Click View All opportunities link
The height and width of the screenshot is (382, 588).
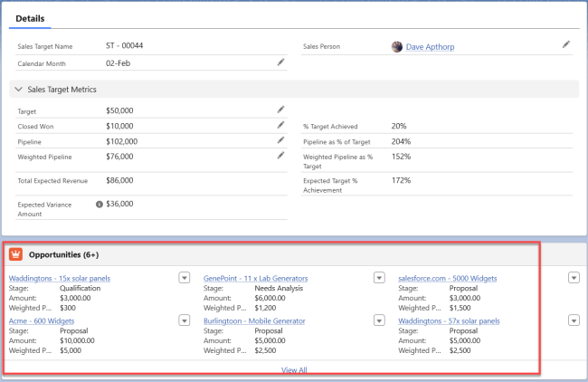coord(294,370)
